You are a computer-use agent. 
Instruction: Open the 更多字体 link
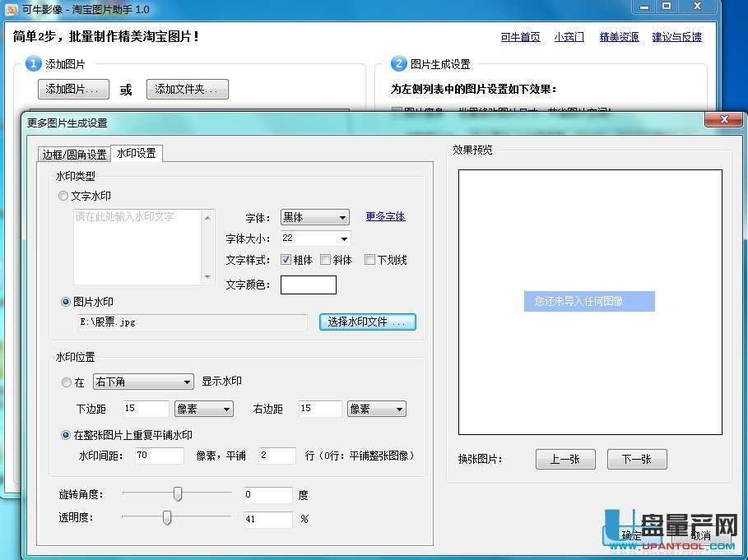click(385, 216)
